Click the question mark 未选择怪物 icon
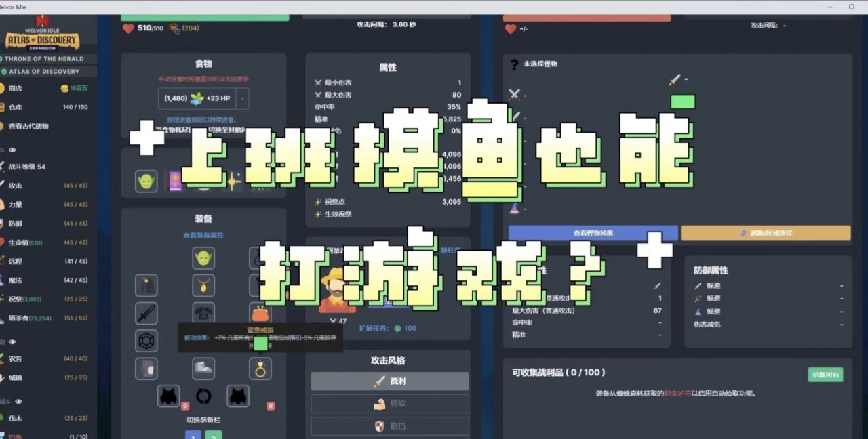The image size is (868, 439). (514, 64)
